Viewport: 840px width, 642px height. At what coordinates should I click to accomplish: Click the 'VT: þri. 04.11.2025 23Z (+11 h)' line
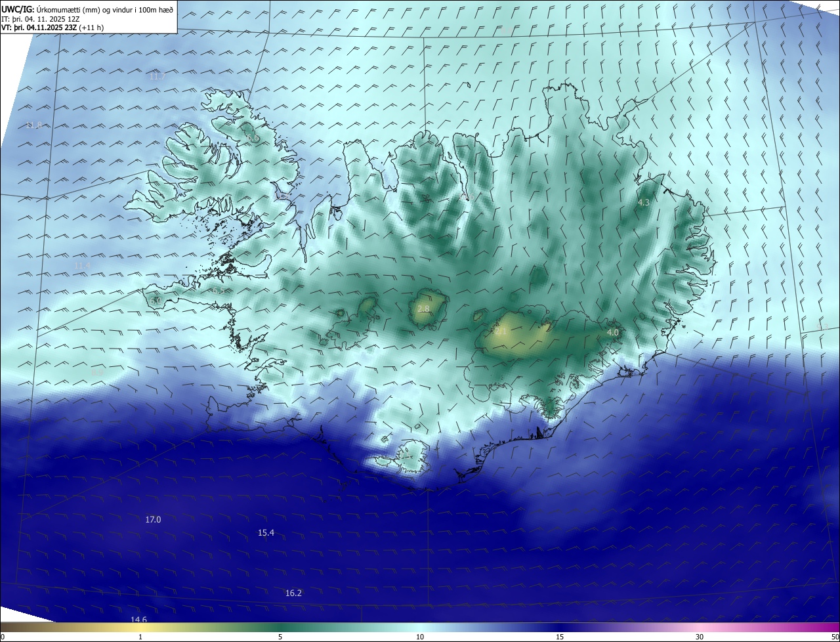[52, 28]
